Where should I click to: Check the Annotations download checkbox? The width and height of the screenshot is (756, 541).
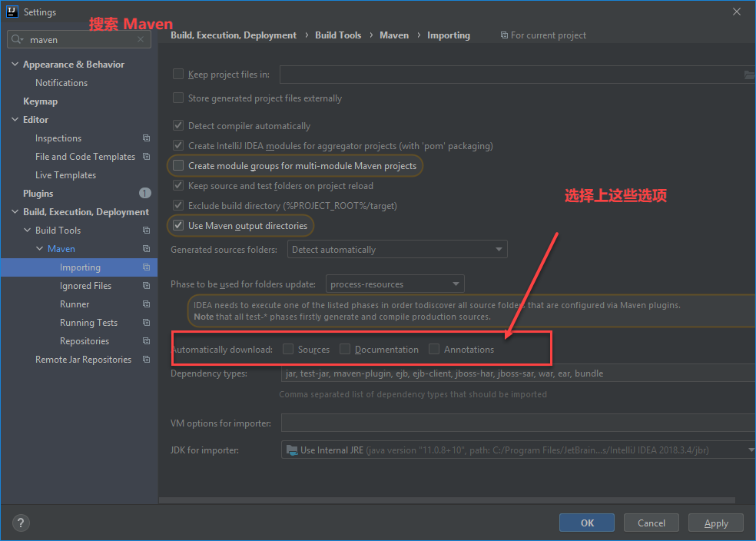pos(434,349)
